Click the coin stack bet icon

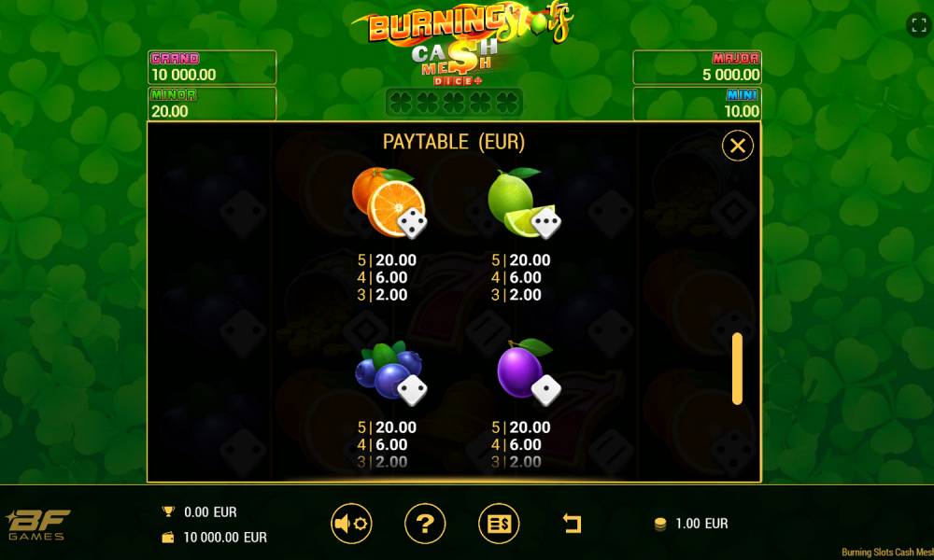pyautogui.click(x=660, y=525)
